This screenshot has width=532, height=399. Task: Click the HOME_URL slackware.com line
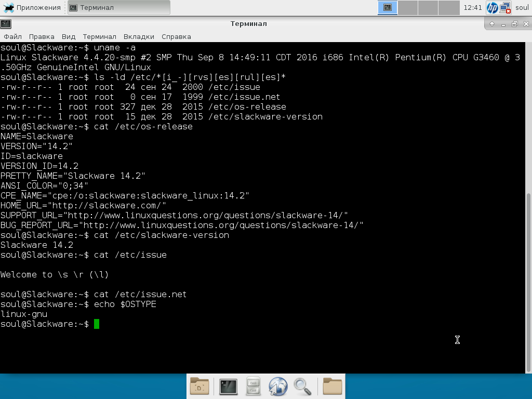click(84, 205)
